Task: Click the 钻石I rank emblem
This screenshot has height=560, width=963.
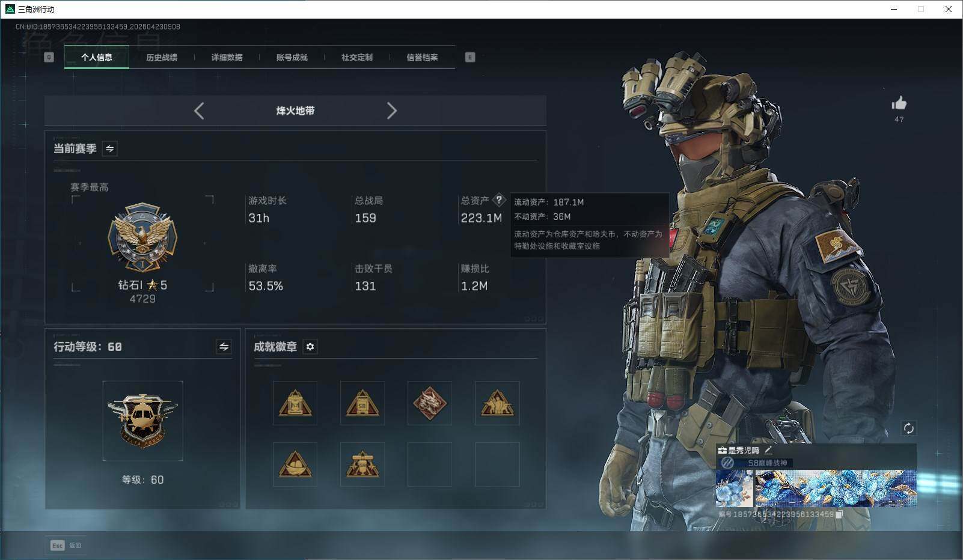Action: pos(142,239)
